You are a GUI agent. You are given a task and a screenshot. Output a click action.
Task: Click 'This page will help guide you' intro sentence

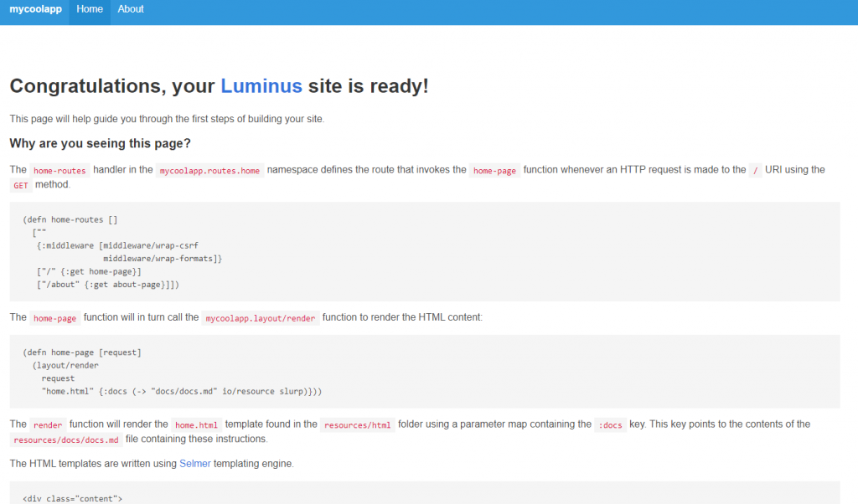pyautogui.click(x=167, y=119)
